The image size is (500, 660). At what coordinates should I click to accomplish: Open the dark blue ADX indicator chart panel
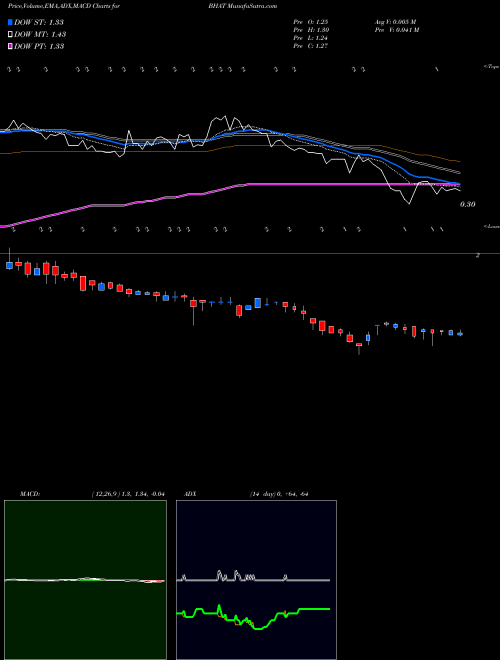coord(256,580)
